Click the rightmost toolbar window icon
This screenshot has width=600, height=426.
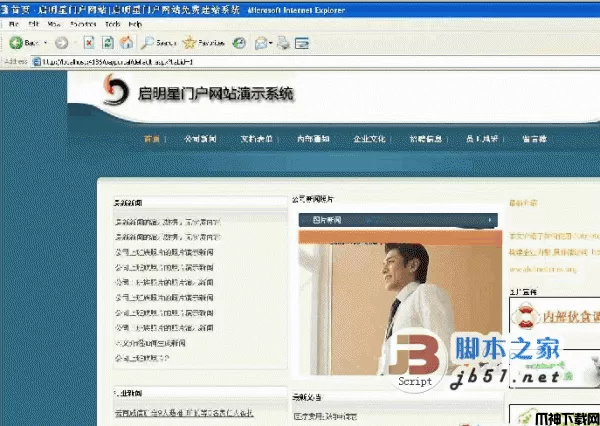[302, 43]
